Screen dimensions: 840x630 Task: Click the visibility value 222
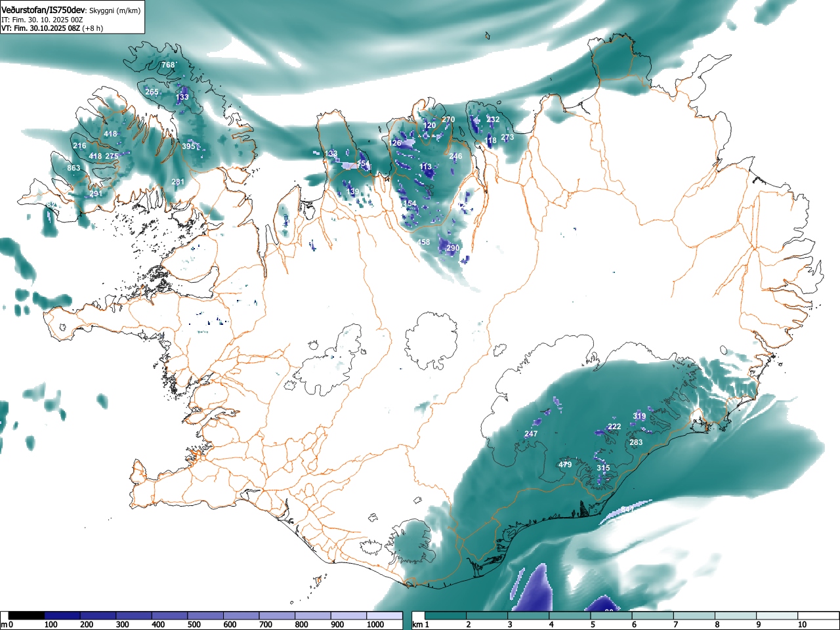614,427
